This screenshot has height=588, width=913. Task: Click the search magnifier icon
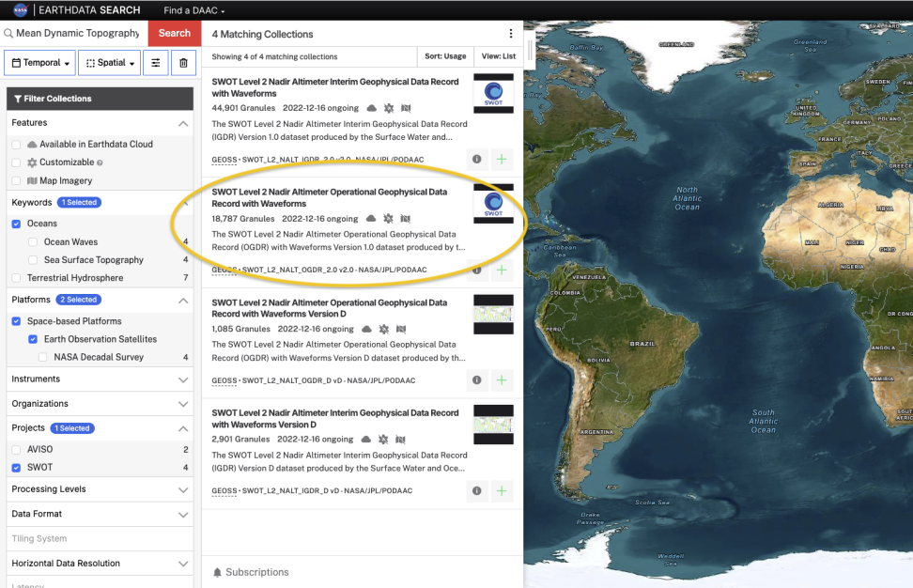coord(8,33)
